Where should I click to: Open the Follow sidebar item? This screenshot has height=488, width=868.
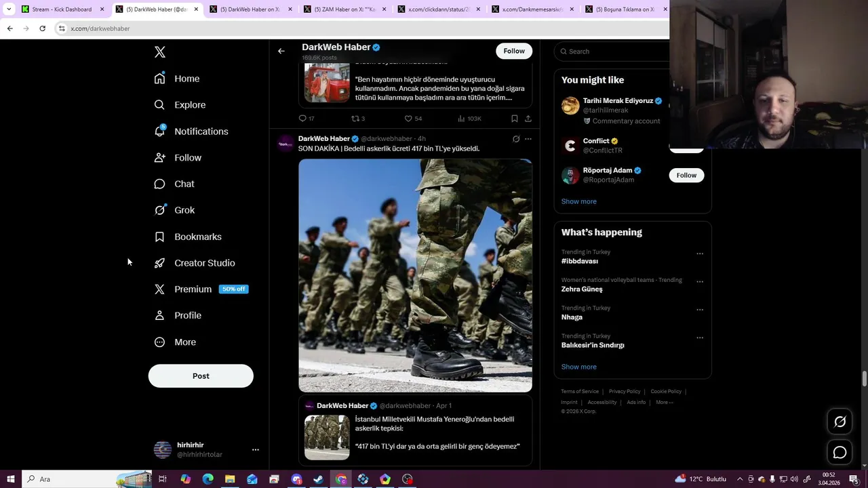(178, 158)
